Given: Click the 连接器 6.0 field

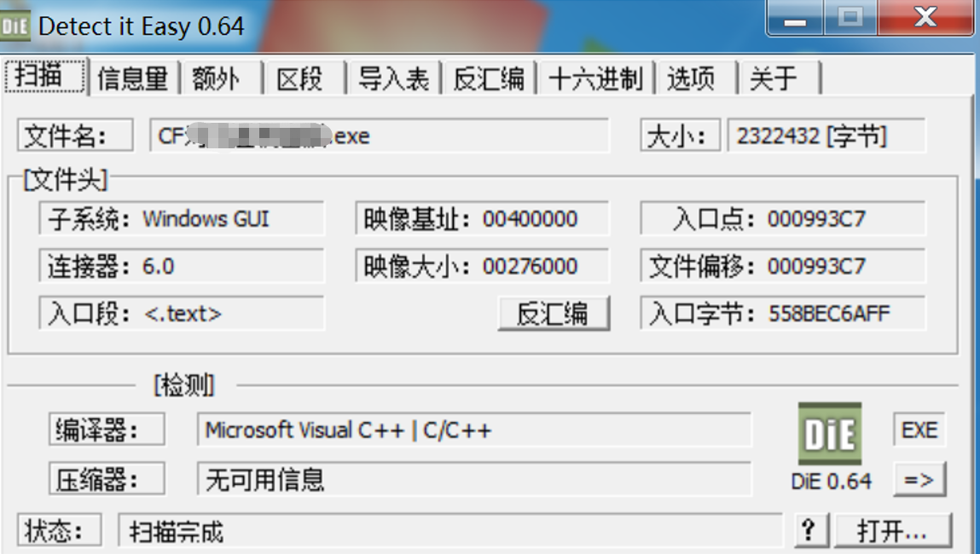Looking at the screenshot, I should pyautogui.click(x=182, y=266).
